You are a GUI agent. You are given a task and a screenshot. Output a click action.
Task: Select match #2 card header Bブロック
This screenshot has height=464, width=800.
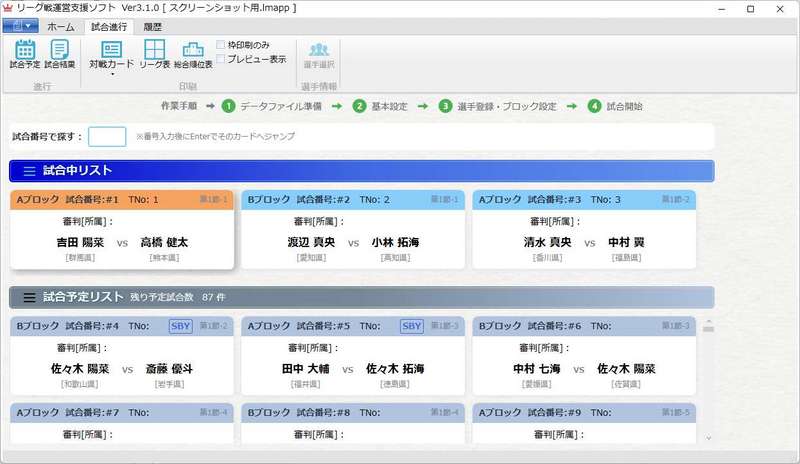tap(353, 200)
